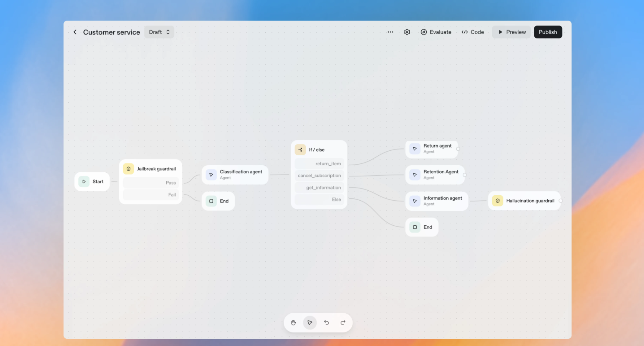Click the Hallucination guardrail shield icon
This screenshot has height=346, width=644.
click(x=497, y=201)
